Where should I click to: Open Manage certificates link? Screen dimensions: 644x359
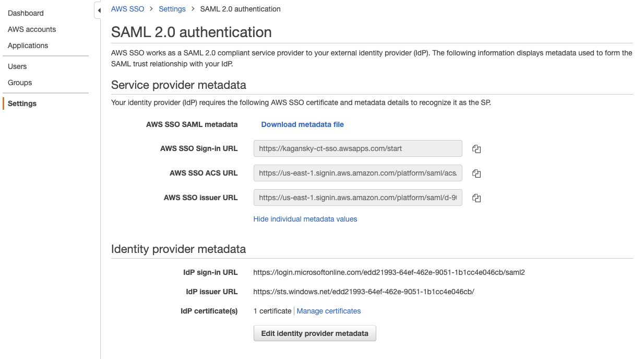[x=329, y=311]
